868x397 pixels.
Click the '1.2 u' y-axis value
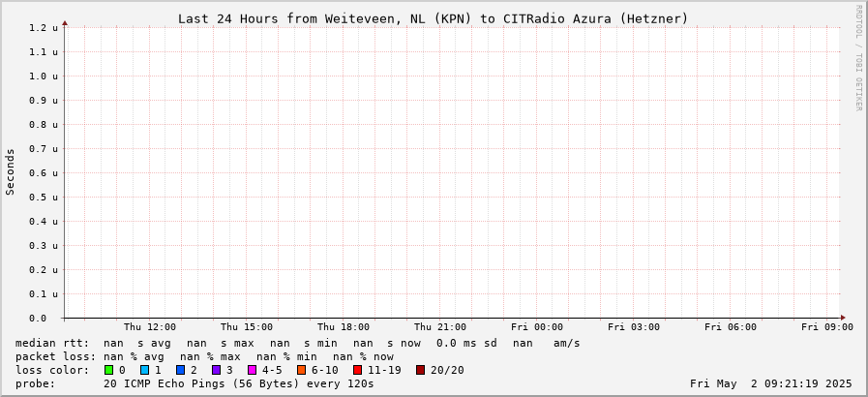click(44, 28)
